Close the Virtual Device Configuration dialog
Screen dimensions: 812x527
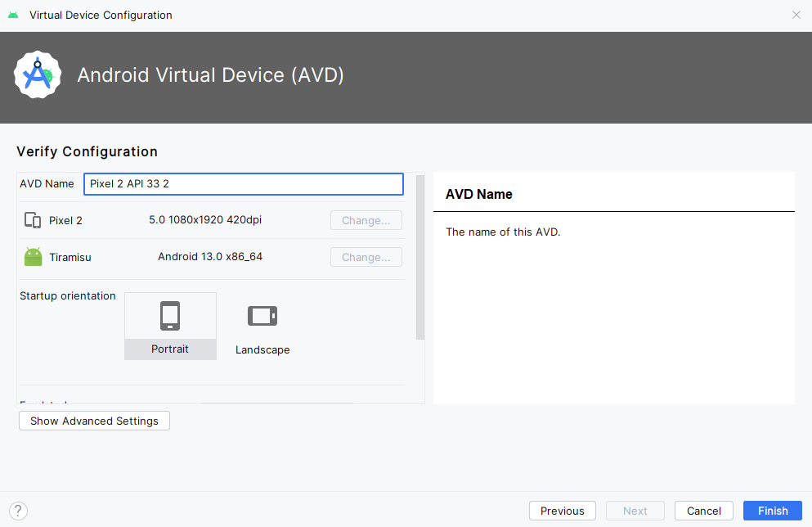click(796, 15)
